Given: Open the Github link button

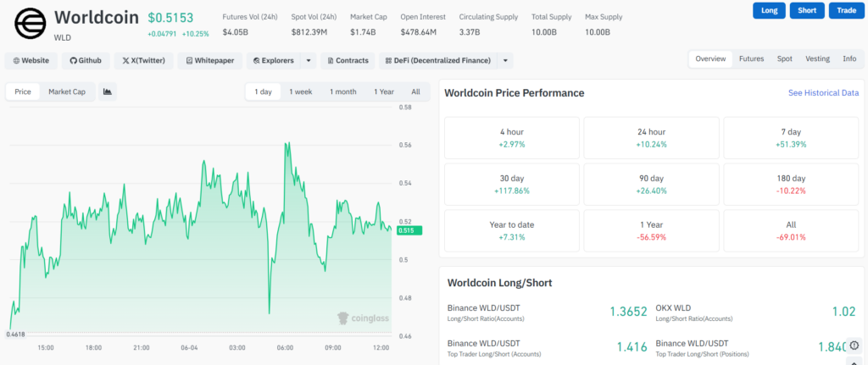Looking at the screenshot, I should point(86,61).
